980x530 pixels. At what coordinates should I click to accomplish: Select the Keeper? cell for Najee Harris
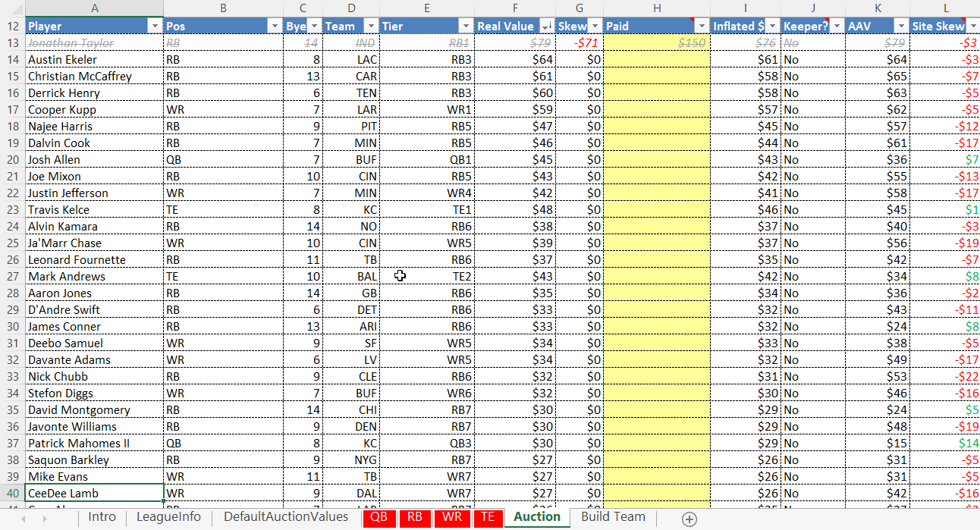[x=813, y=126]
